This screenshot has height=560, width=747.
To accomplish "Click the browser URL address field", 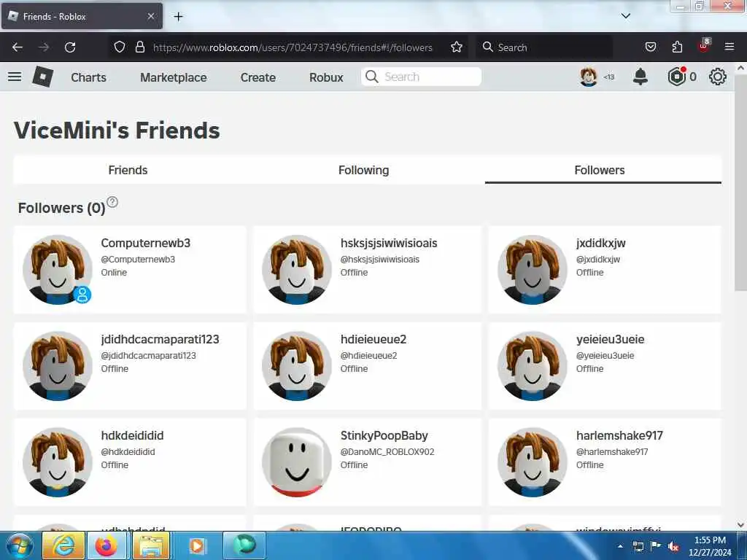I will click(x=293, y=47).
